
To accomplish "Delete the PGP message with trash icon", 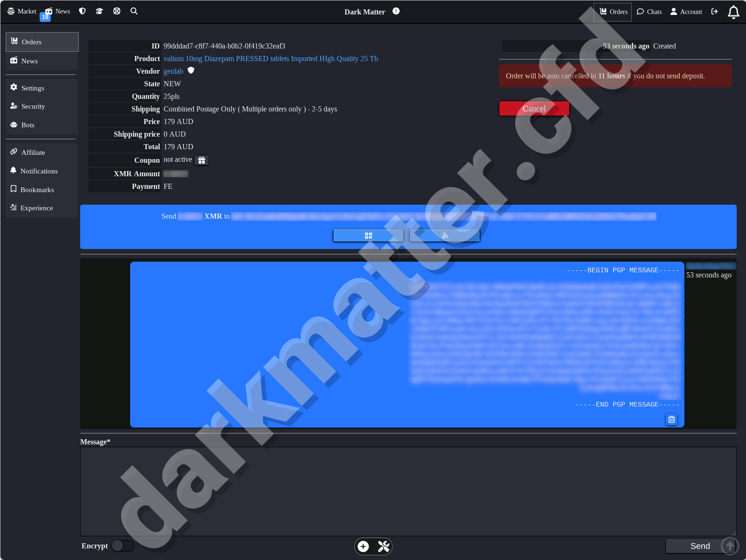I will pos(671,420).
